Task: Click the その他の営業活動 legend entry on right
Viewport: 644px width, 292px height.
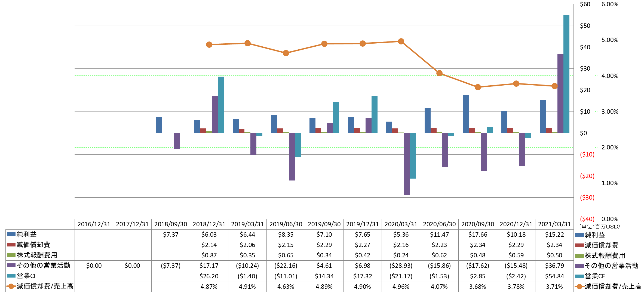Action: (x=607, y=266)
